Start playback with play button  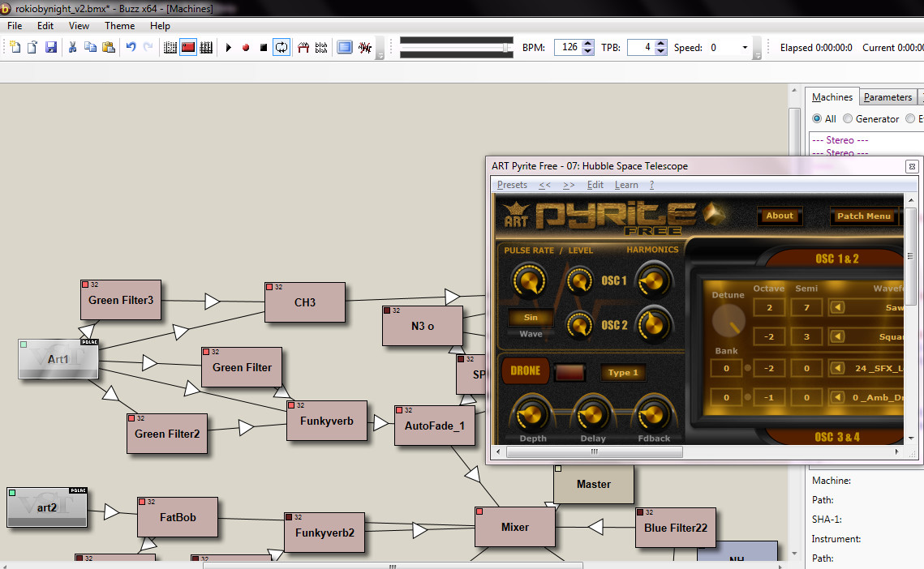229,48
